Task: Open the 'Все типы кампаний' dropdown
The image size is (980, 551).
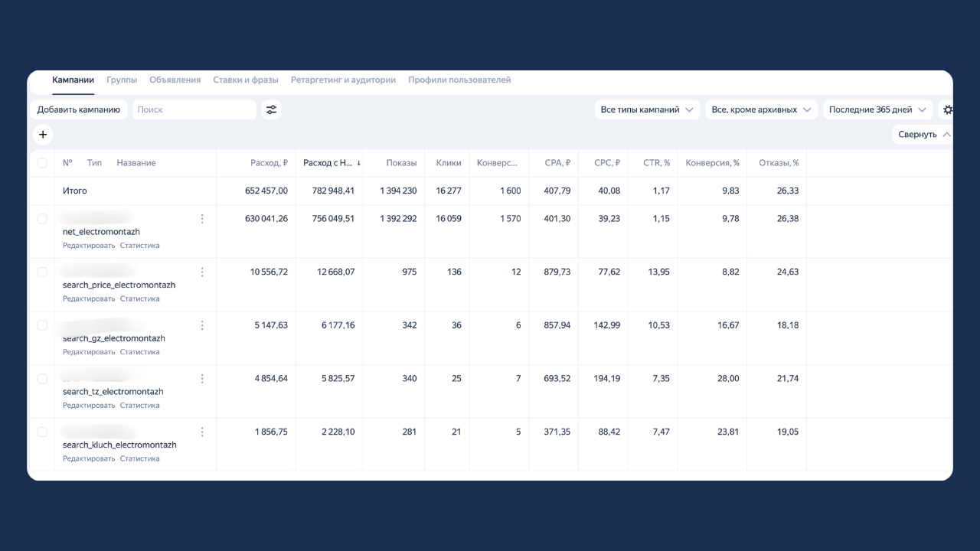Action: coord(648,109)
